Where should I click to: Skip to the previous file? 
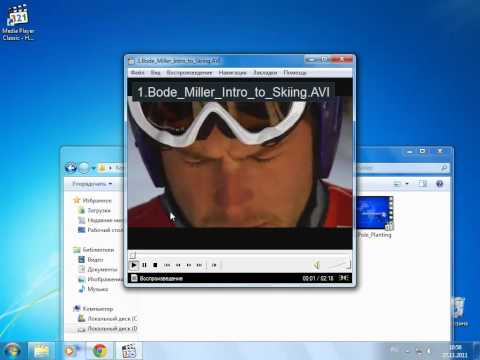[x=167, y=265]
